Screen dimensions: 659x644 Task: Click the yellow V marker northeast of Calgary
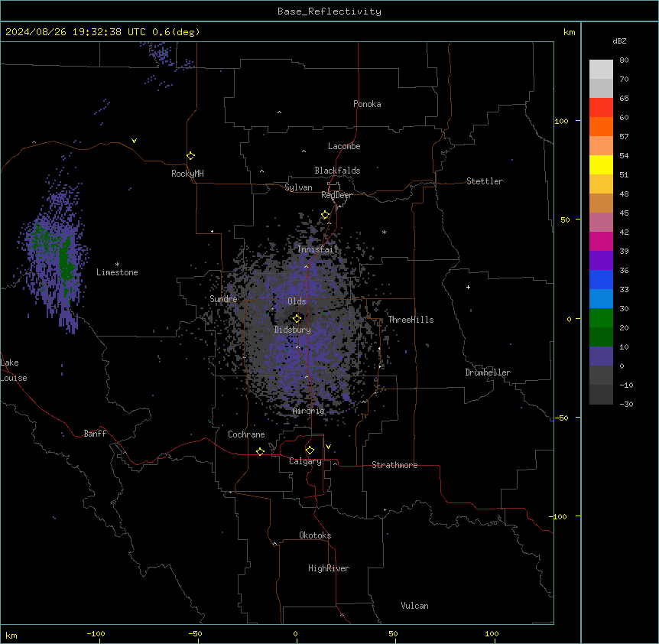328,447
